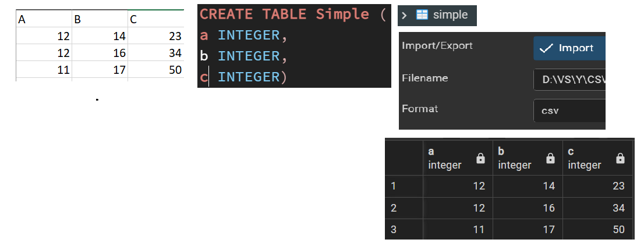This screenshot has height=243, width=644.
Task: Click the simple table icon
Action: (x=422, y=15)
